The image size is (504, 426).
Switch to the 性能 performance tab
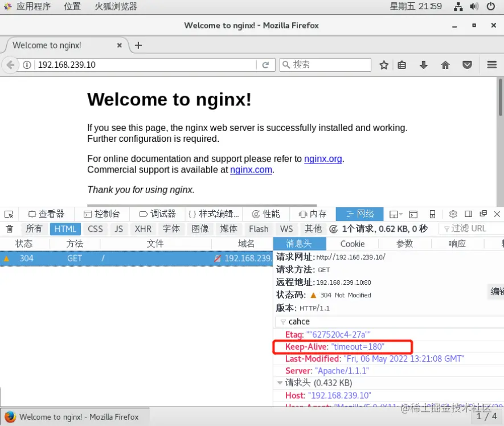(x=266, y=214)
